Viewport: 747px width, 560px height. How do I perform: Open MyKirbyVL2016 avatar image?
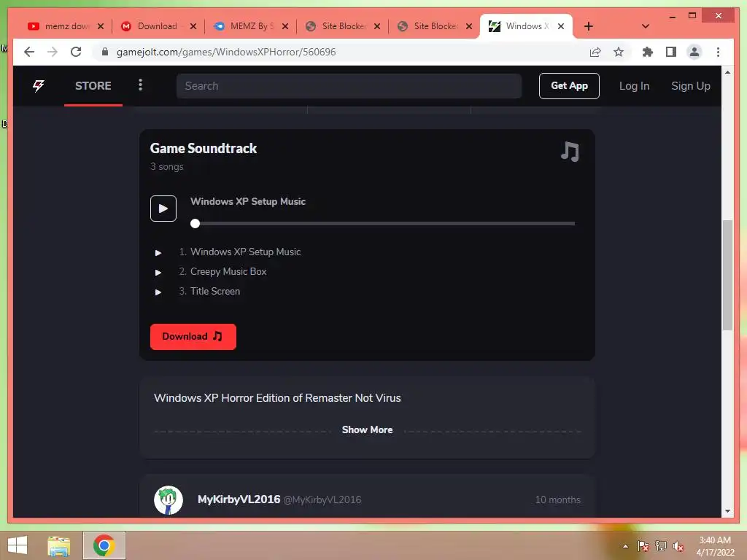pos(169,500)
